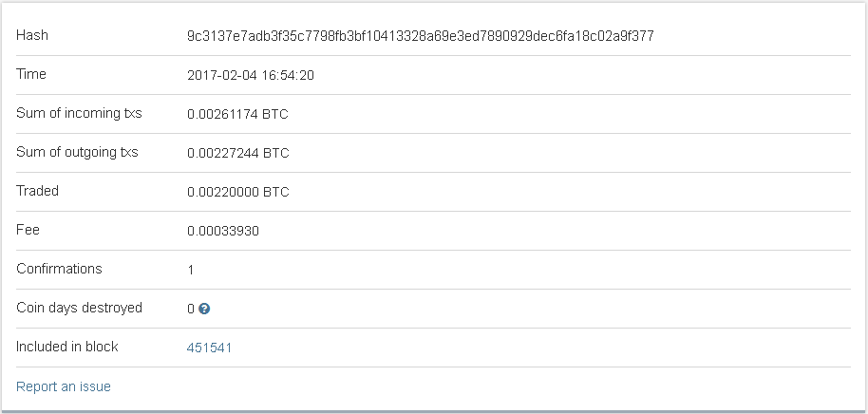Click the Included in block label
This screenshot has width=868, height=414.
pos(67,347)
